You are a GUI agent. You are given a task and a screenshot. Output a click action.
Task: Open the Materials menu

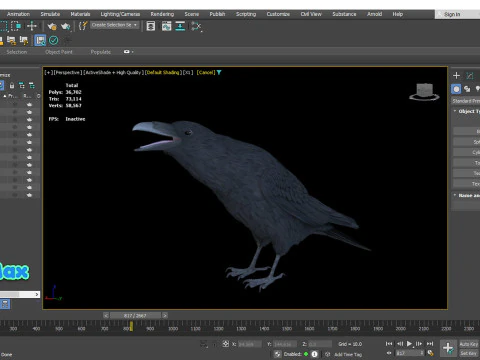(80, 14)
